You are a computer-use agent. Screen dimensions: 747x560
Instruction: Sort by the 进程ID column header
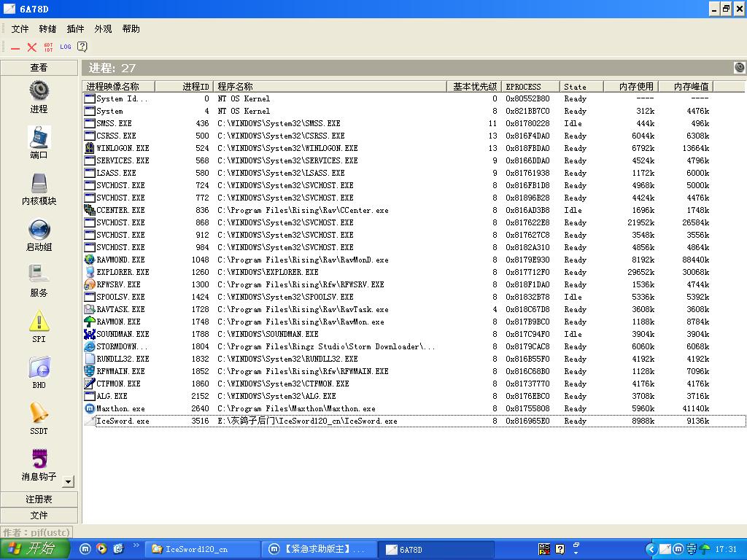pyautogui.click(x=183, y=87)
